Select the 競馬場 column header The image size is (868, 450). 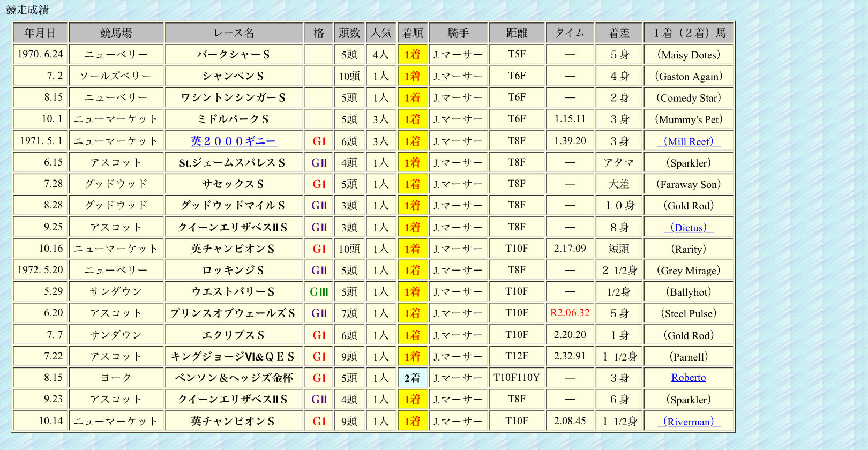point(116,33)
